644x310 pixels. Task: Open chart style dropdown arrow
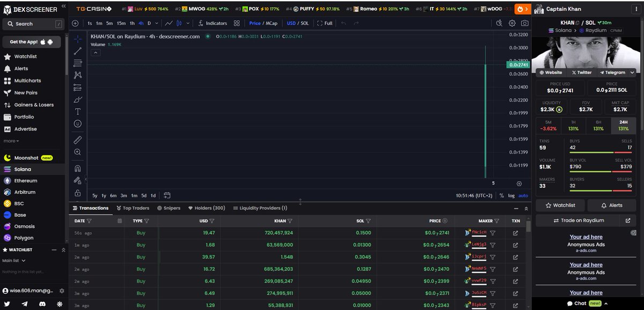(188, 24)
